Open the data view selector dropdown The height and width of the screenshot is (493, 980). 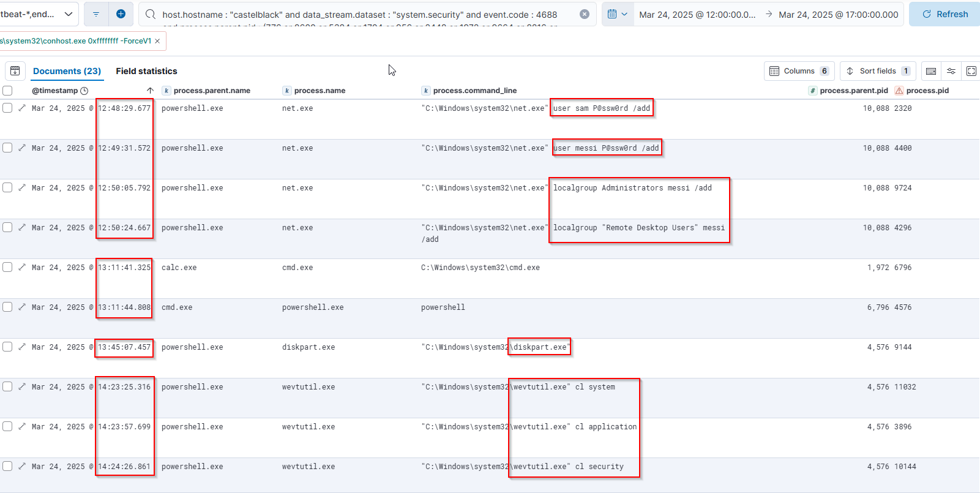[x=39, y=14]
